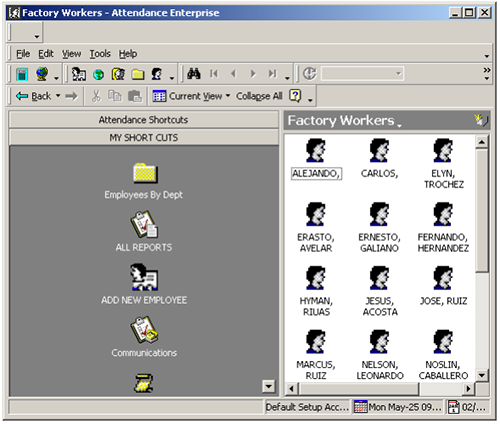The image size is (500, 424).
Task: Click the ADD NEW EMPLOYEE shortcut icon
Action: click(144, 277)
